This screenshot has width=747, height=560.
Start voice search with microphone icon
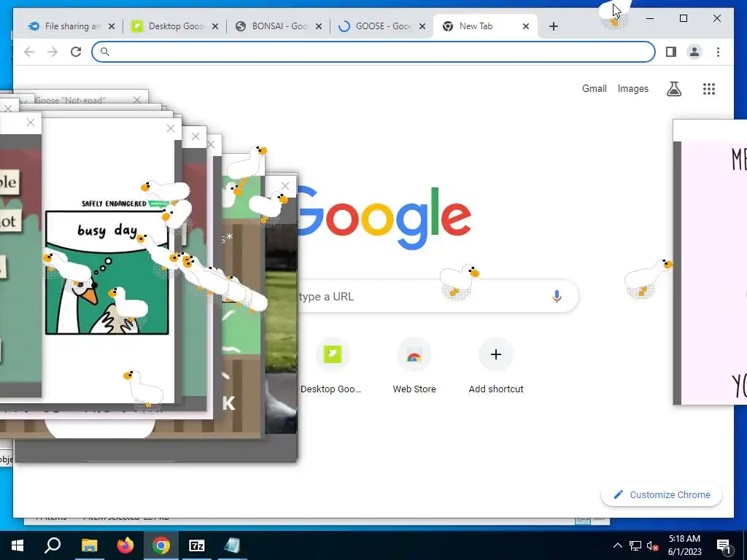(x=557, y=296)
